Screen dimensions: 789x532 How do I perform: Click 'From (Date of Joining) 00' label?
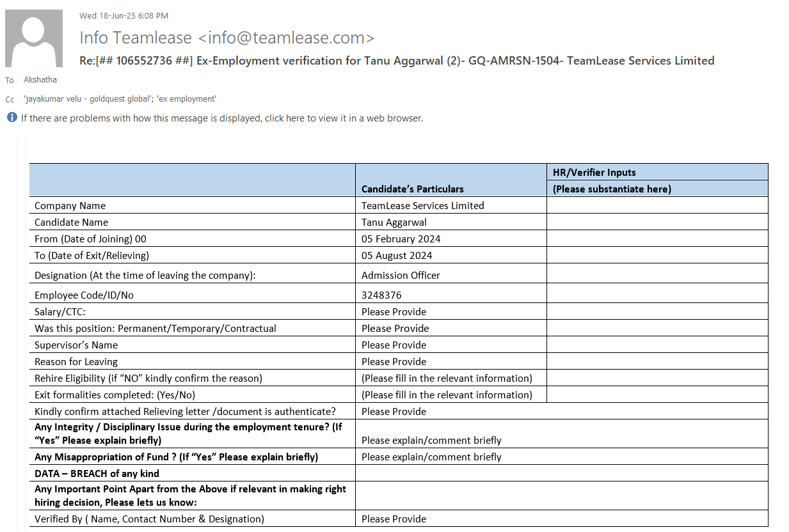click(x=91, y=239)
